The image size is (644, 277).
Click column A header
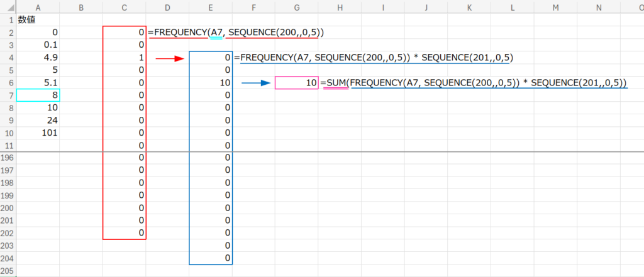tap(38, 7)
